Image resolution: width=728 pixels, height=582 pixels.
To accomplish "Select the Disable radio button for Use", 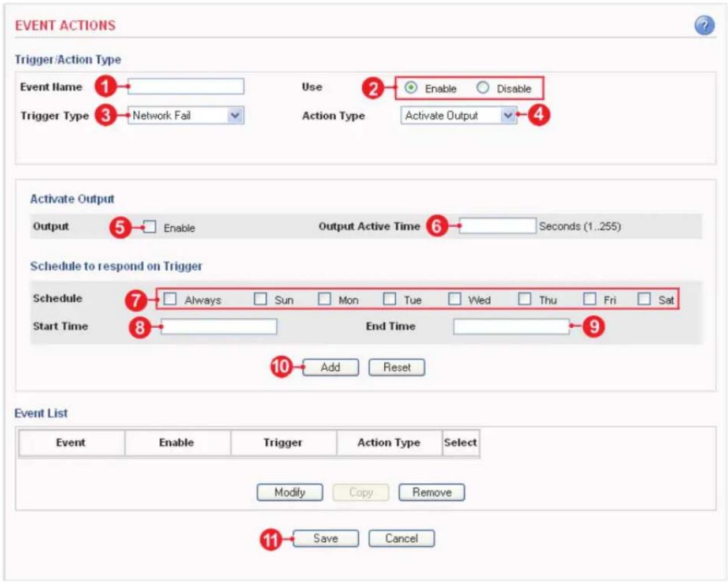I will pos(483,88).
